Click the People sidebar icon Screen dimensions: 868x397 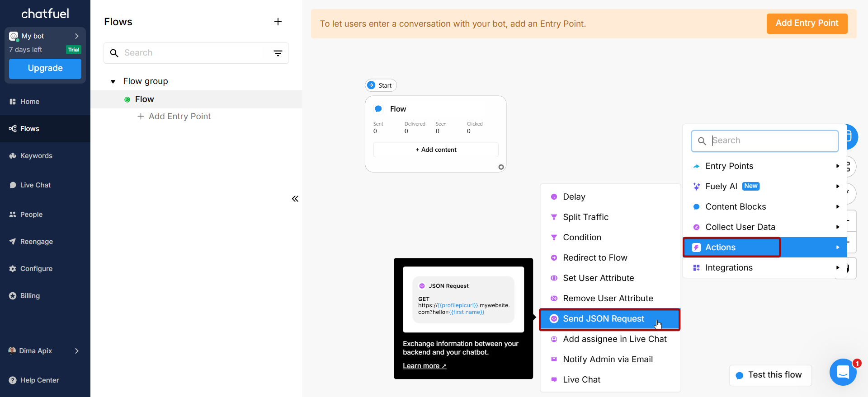tap(13, 215)
